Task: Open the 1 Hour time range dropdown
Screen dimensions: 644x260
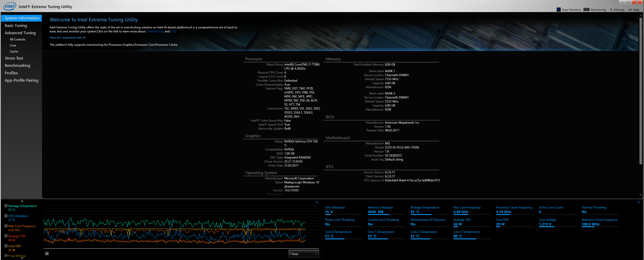Action: [x=304, y=254]
